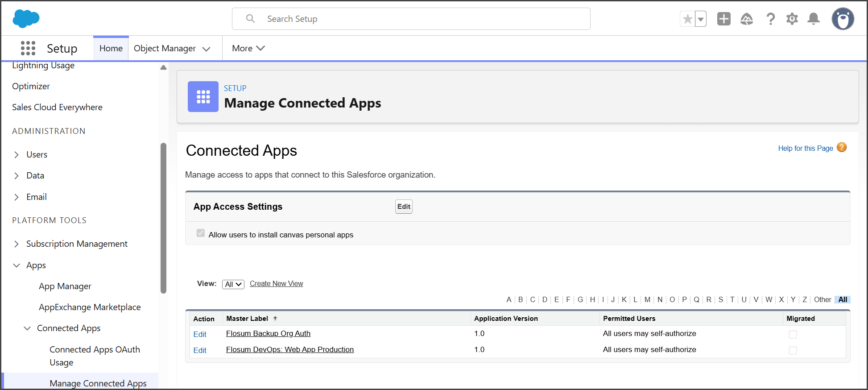Open the Trailhead guidance icon
The height and width of the screenshot is (390, 868).
(746, 19)
